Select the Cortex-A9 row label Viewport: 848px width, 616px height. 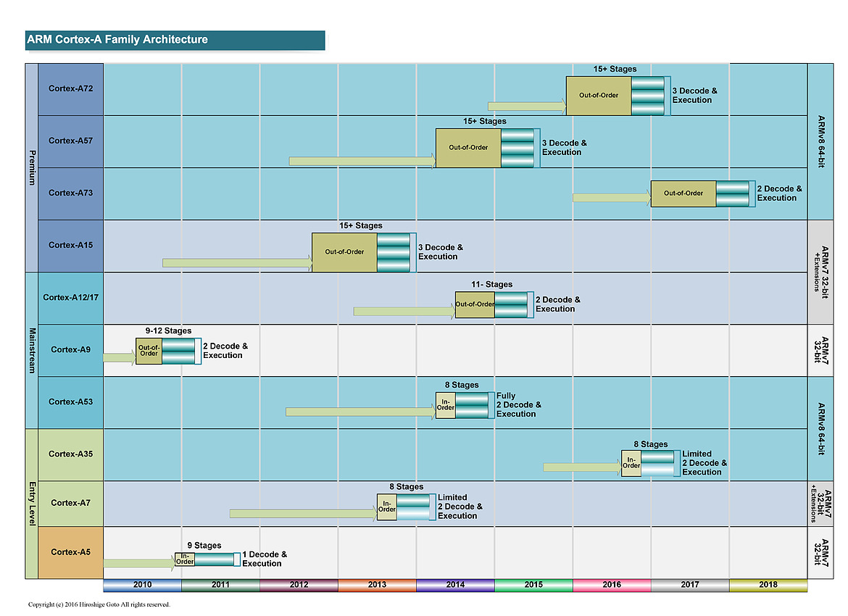tap(71, 350)
